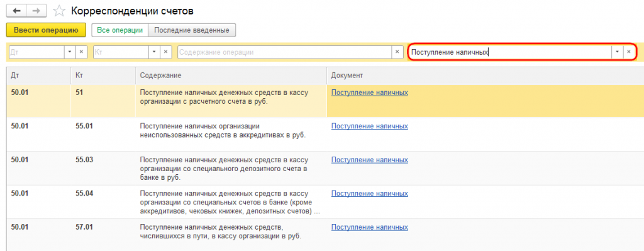
Task: Switch to Все операции tab
Action: point(120,30)
